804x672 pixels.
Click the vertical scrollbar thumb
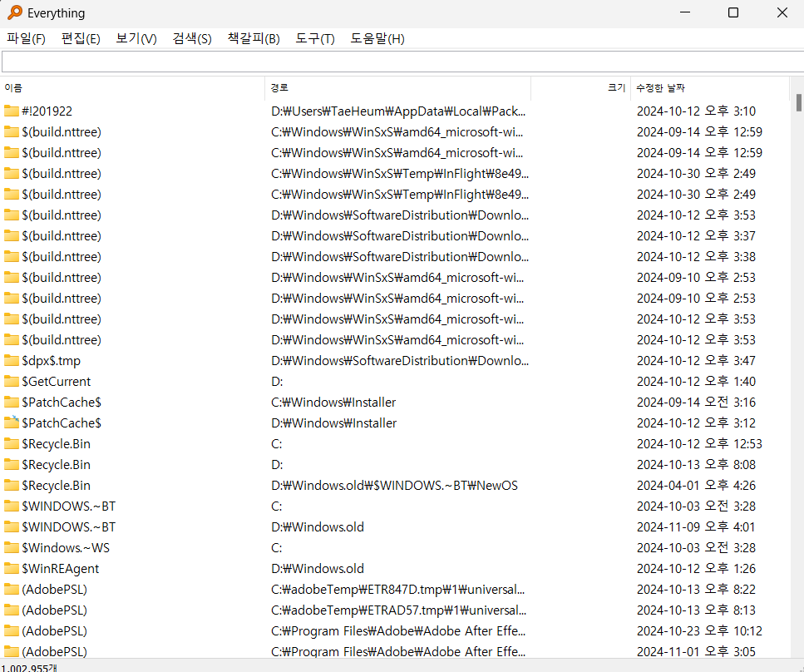click(x=798, y=102)
